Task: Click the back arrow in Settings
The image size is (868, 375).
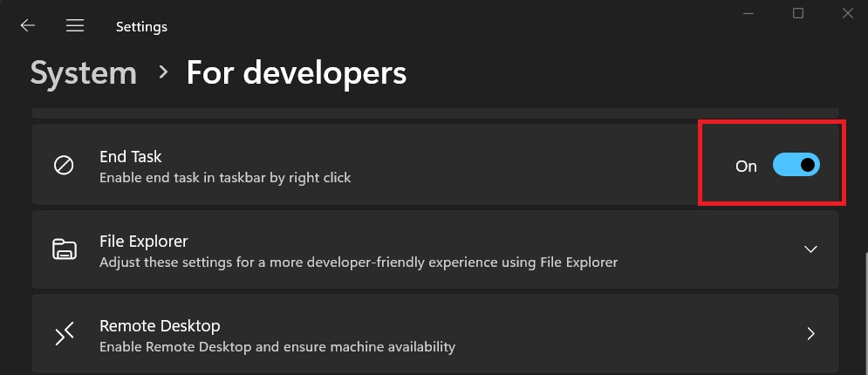Action: click(28, 26)
